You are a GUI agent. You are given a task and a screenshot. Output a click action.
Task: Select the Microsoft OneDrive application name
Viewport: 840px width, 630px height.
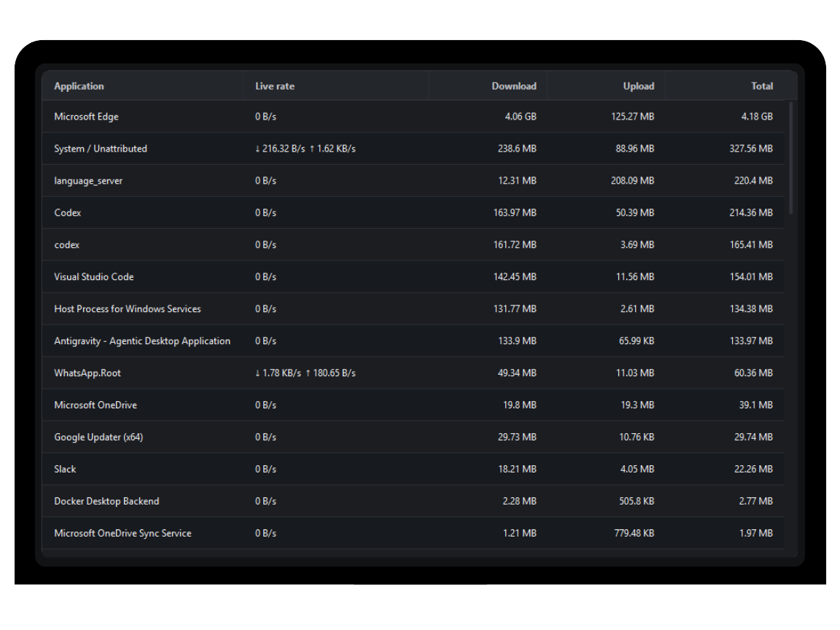96,405
